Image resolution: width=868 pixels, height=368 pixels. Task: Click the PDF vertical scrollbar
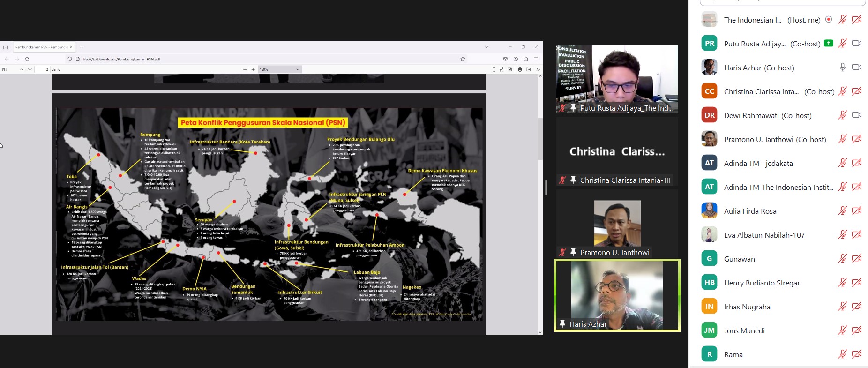(540, 141)
